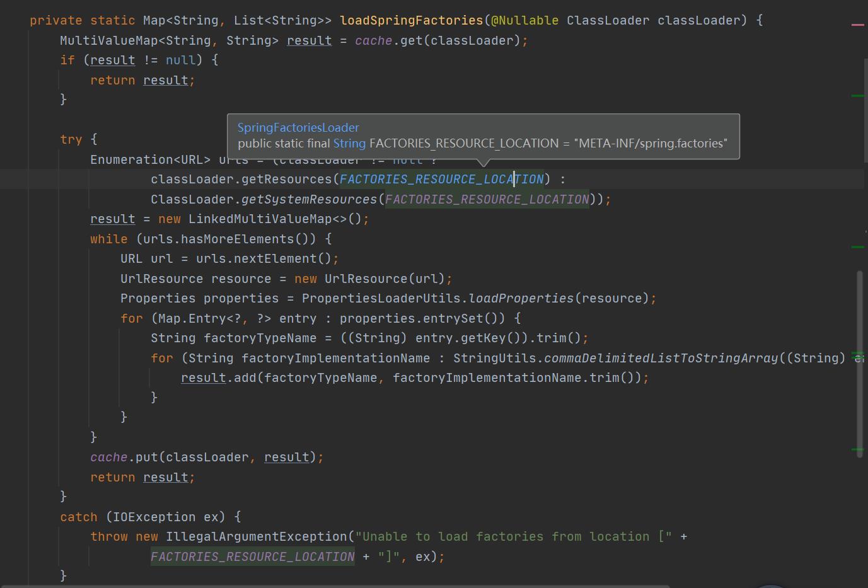Click IllegalArgumentException class name
Screen dimensions: 868x588
tap(257, 537)
